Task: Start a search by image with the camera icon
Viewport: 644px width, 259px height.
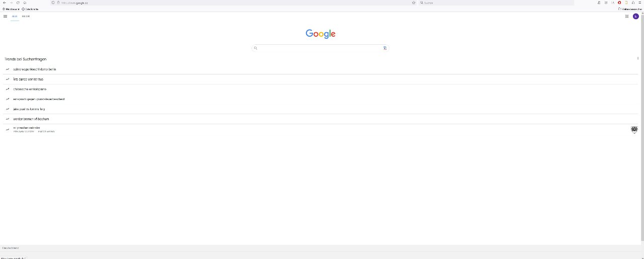Action: pyautogui.click(x=385, y=48)
